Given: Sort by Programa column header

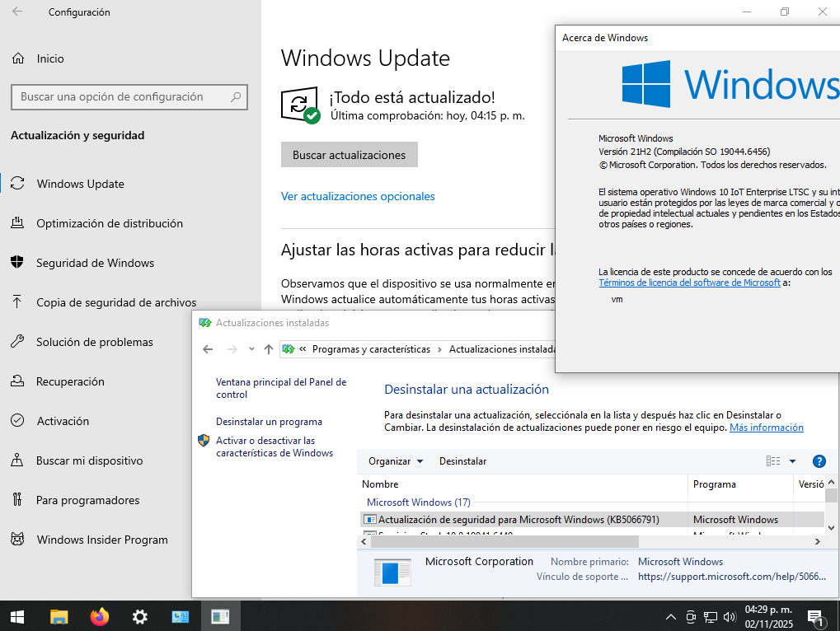Looking at the screenshot, I should (x=739, y=484).
